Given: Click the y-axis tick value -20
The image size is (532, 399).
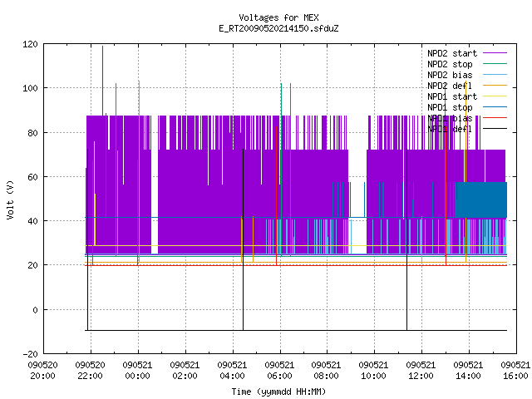Looking at the screenshot, I should [30, 354].
